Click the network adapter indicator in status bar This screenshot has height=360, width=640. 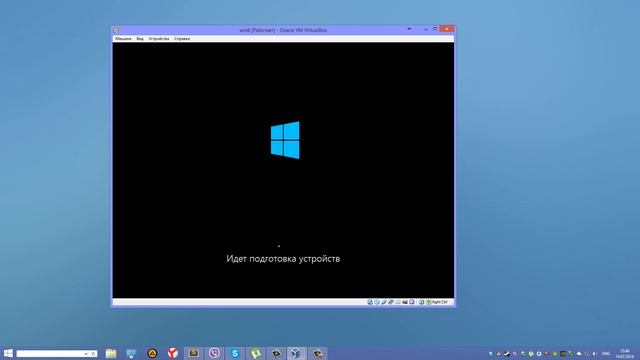391,302
